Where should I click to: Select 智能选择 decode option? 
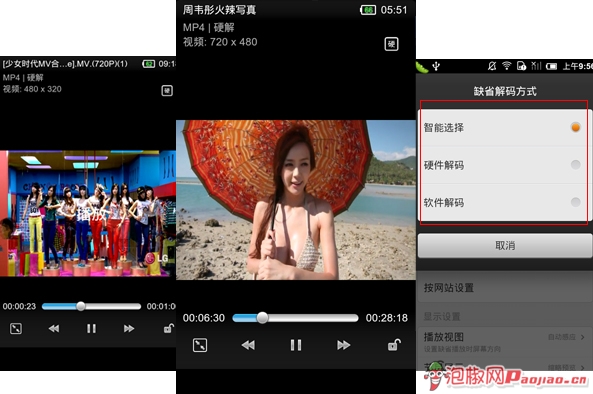point(505,128)
